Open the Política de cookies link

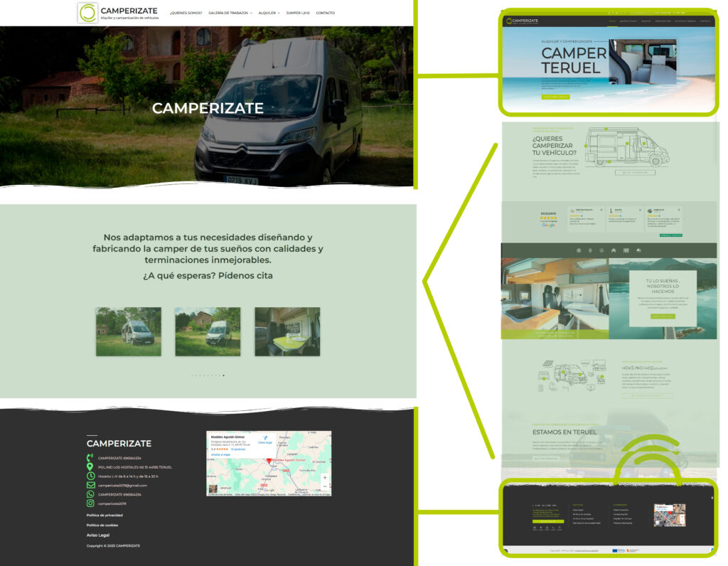click(102, 525)
